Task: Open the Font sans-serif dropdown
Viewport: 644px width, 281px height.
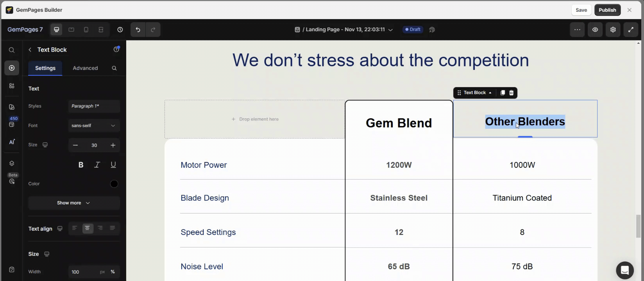Action: click(x=94, y=126)
